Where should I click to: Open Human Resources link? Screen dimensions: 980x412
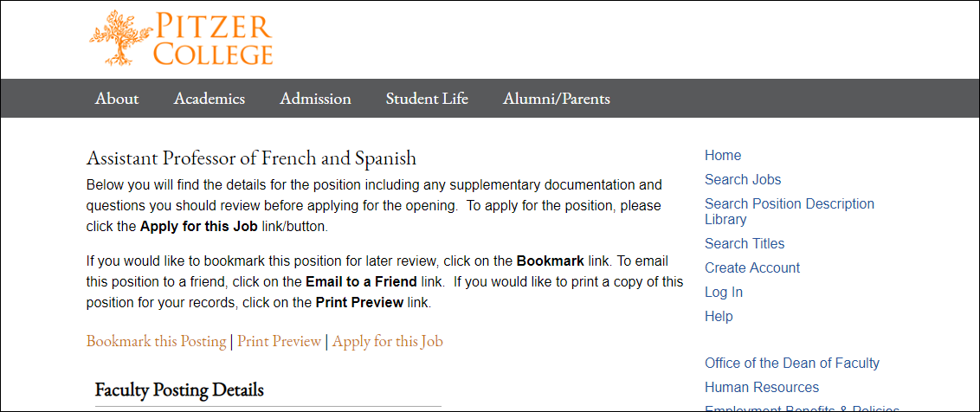click(762, 387)
